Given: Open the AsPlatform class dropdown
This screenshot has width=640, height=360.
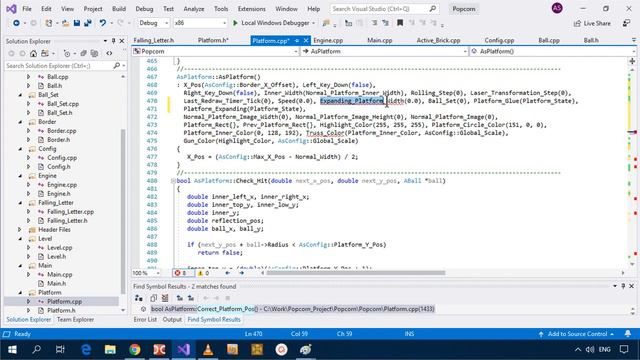Looking at the screenshot, I should 384,51.
